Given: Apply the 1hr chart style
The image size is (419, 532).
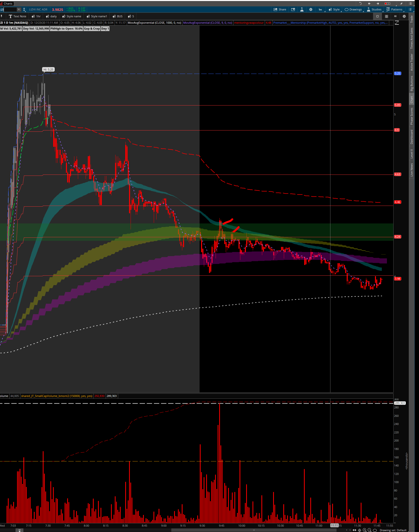Looking at the screenshot, I should click(36, 16).
